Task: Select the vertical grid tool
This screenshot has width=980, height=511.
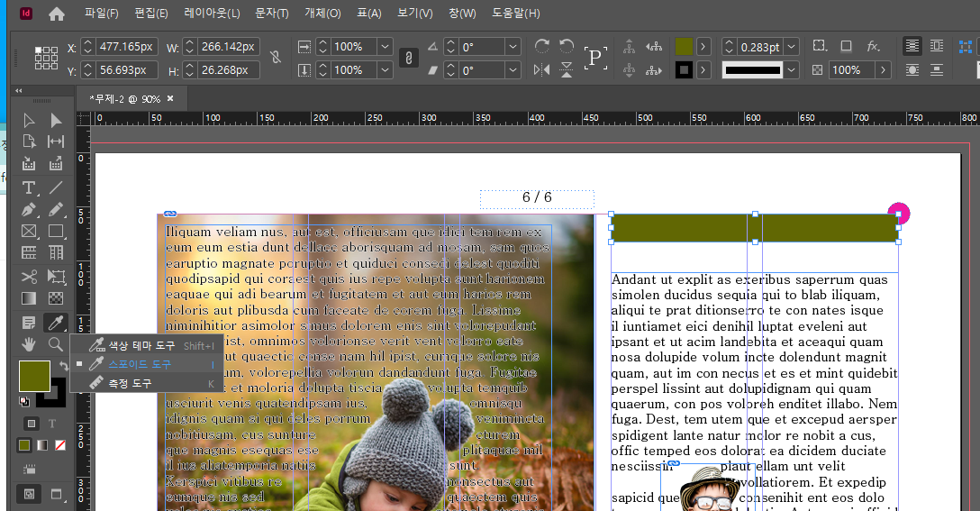Action: 56,252
